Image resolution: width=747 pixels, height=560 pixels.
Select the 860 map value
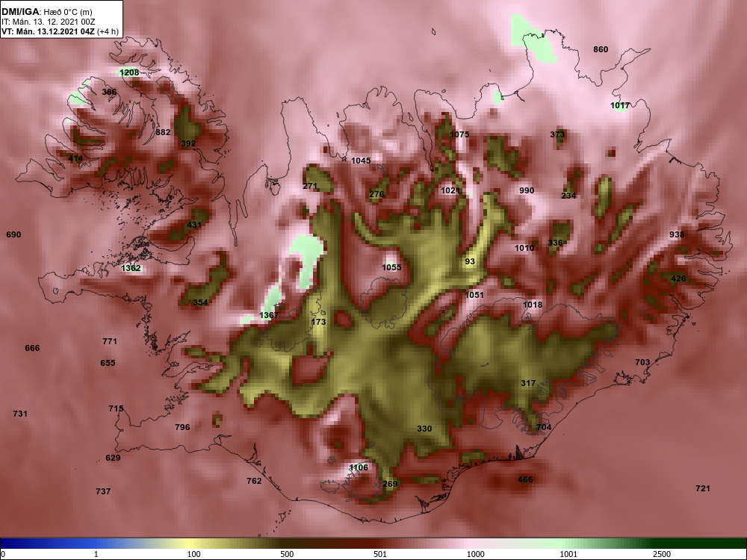pyautogui.click(x=601, y=49)
